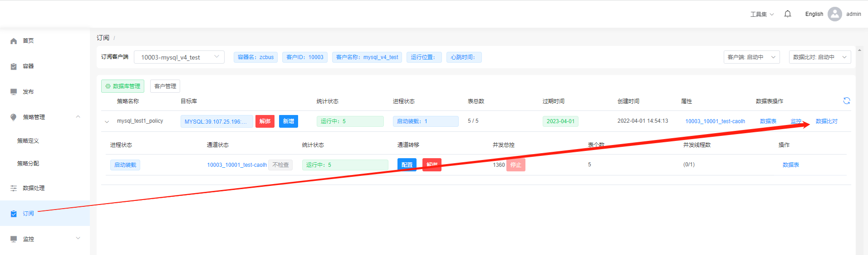This screenshot has width=868, height=255.
Task: Switch to the 客户管理 tab
Action: (165, 86)
